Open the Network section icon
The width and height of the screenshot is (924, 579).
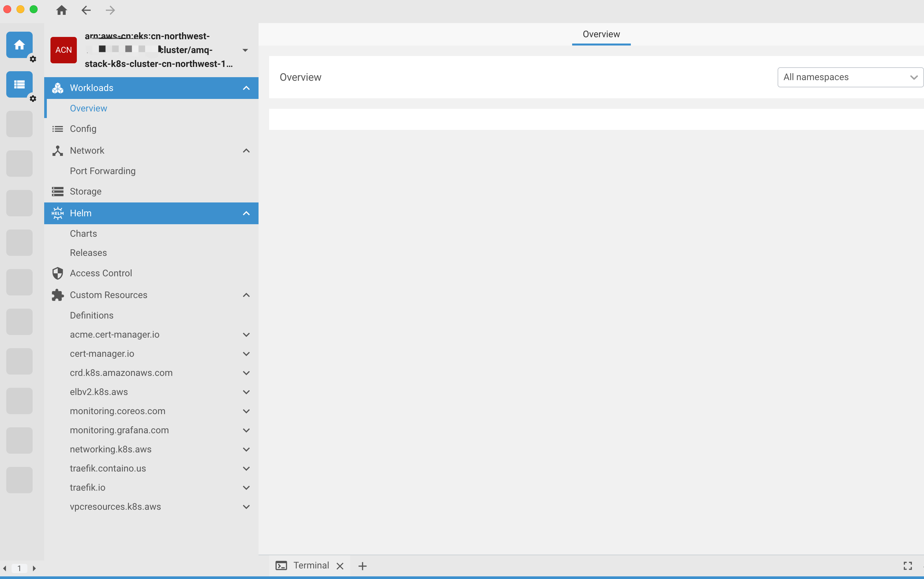click(57, 150)
